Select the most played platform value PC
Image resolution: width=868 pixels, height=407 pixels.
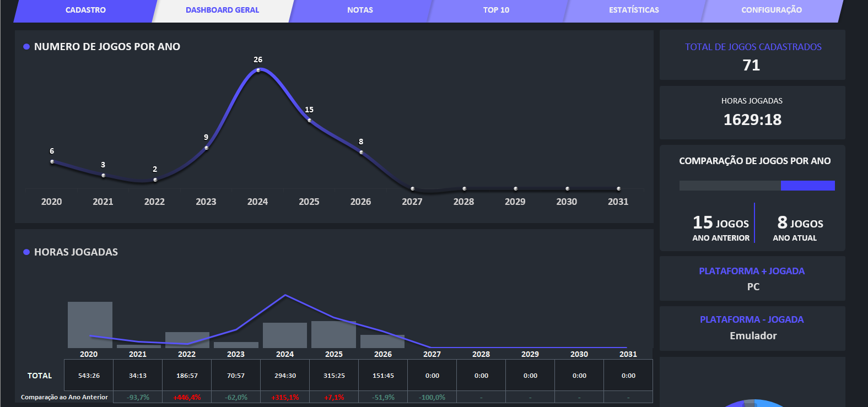753,287
